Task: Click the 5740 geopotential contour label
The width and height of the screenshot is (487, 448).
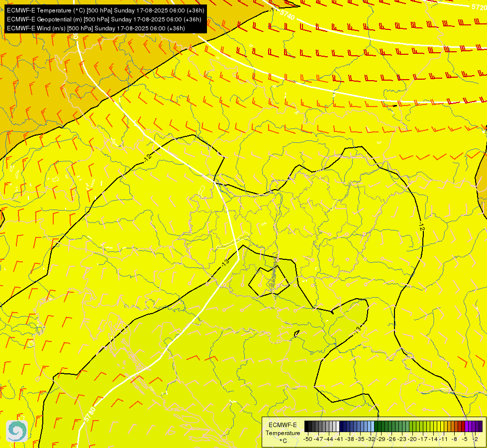Action: (287, 14)
